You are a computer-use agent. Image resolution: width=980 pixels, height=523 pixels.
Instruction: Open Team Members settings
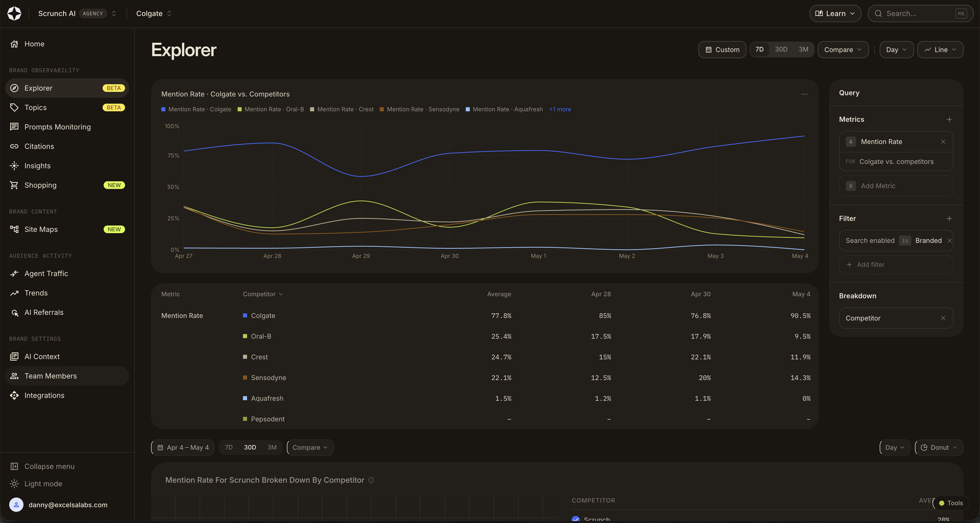pyautogui.click(x=67, y=376)
